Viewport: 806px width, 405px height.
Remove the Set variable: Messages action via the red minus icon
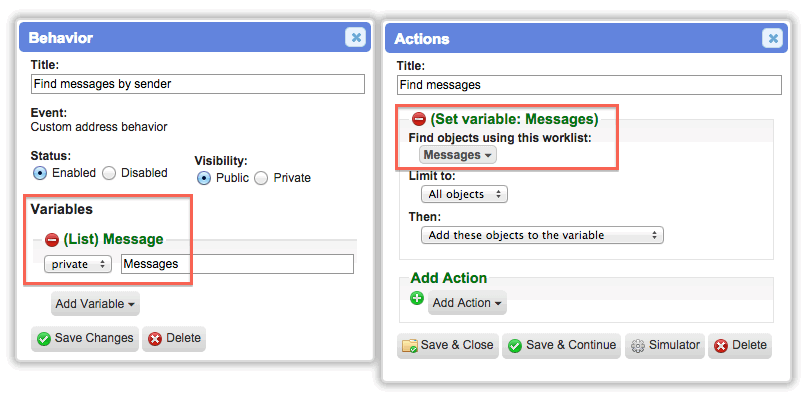[x=419, y=119]
